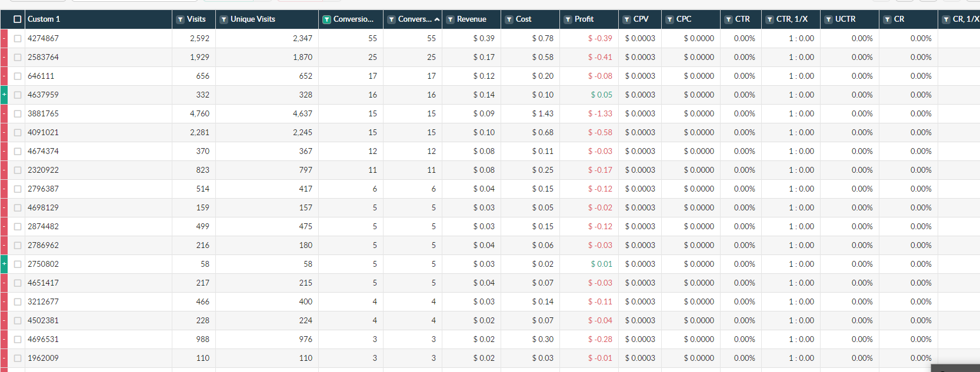Screen dimensions: 980x372
Task: Open filter icon for UCTR column
Action: [829, 19]
